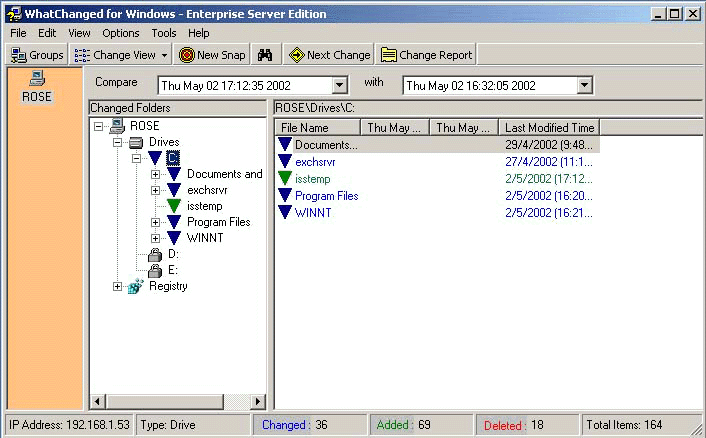The image size is (706, 438).
Task: Open the Tools menu
Action: pos(164,33)
